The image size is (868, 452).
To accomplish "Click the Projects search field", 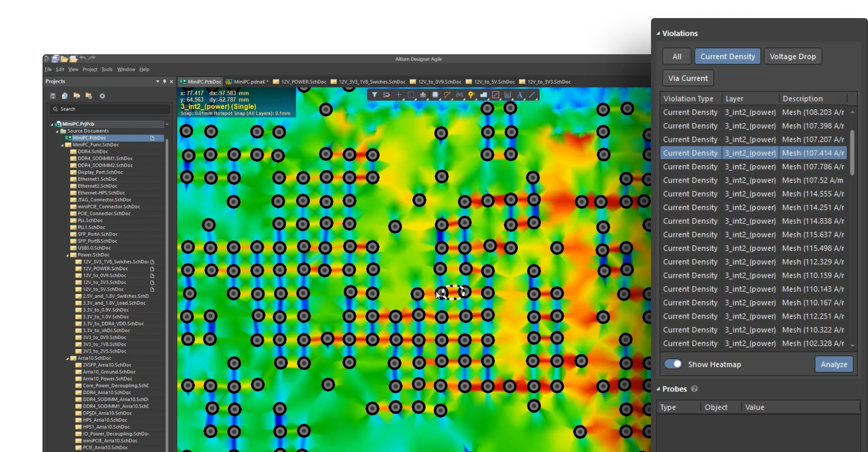I will pyautogui.click(x=110, y=109).
